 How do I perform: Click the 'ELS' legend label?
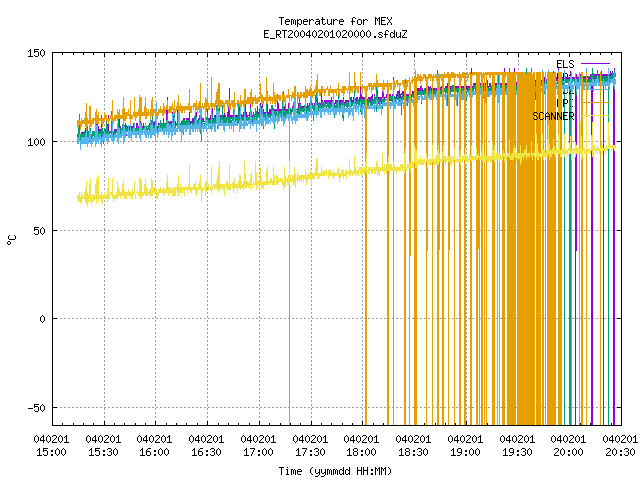(x=565, y=64)
